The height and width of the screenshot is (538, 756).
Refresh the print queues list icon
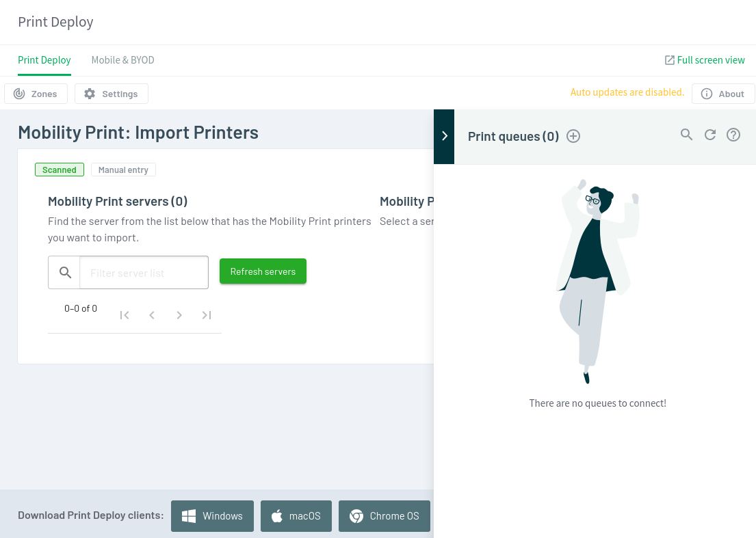click(710, 135)
